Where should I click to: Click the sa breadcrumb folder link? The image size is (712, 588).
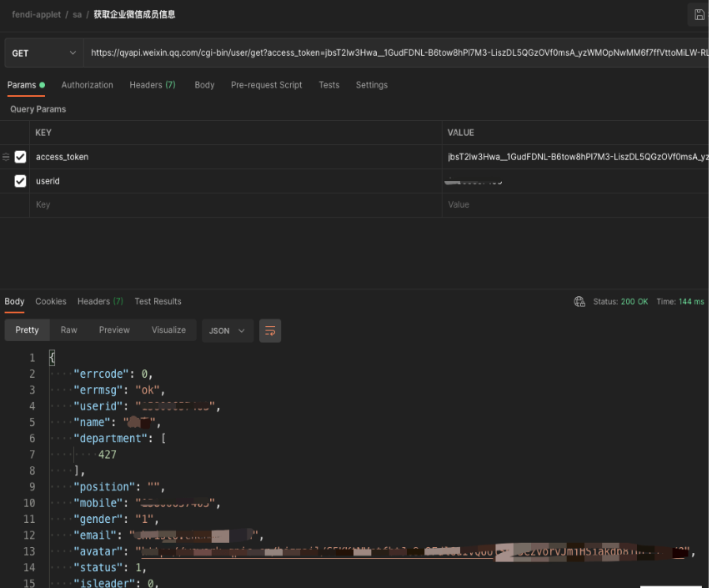pos(78,14)
